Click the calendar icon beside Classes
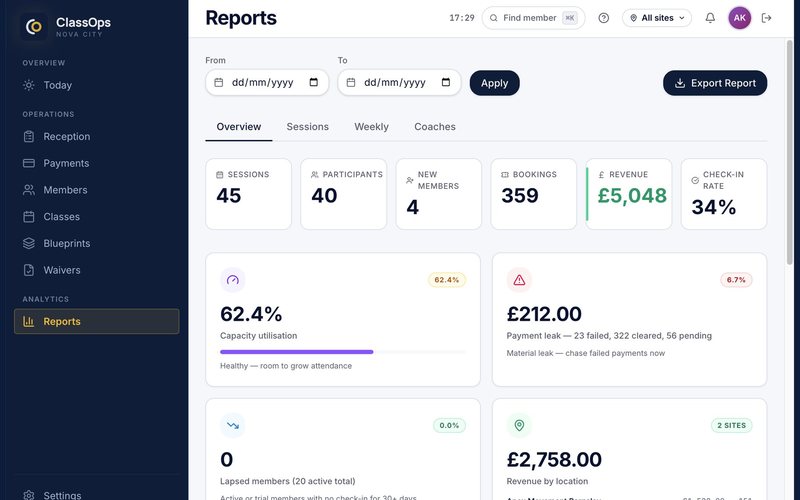The width and height of the screenshot is (800, 500). tap(29, 217)
